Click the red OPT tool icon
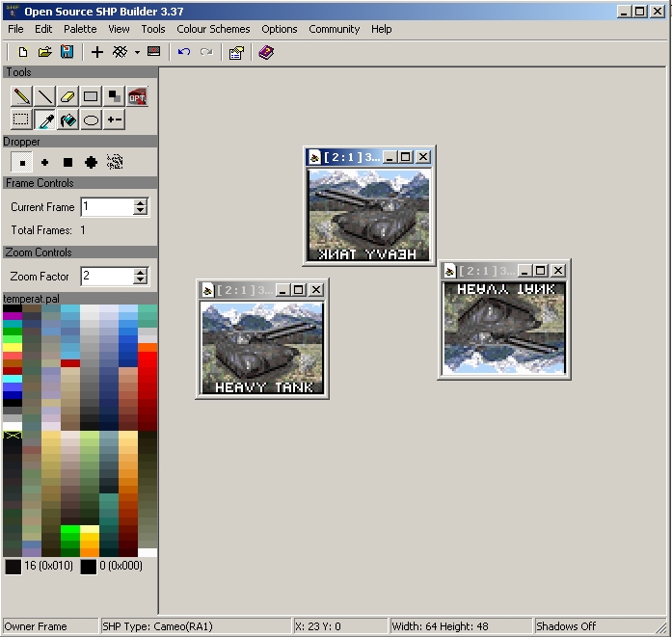This screenshot has width=672, height=637. click(x=137, y=96)
